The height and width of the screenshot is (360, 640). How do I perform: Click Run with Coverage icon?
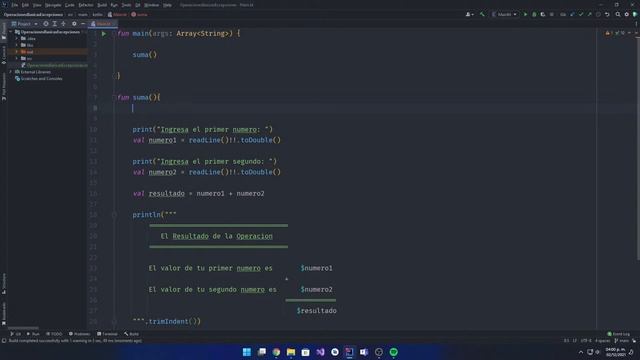click(543, 14)
